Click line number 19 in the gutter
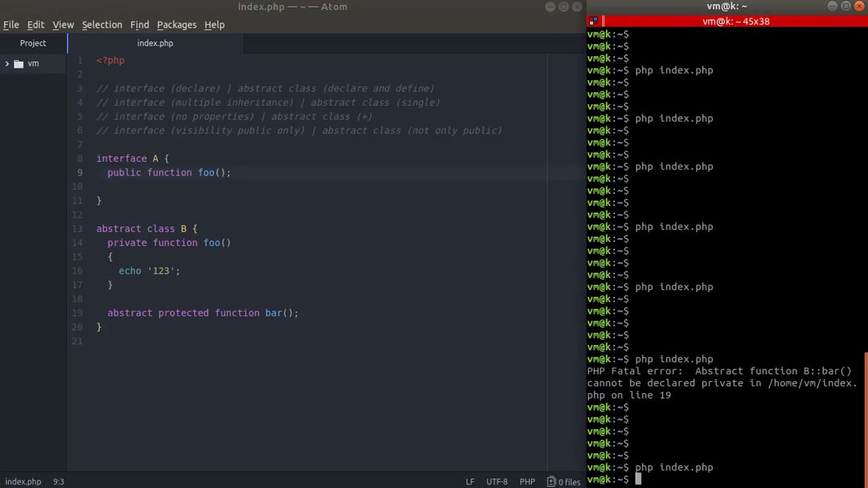Screen dimensions: 868x488 [x=77, y=313]
